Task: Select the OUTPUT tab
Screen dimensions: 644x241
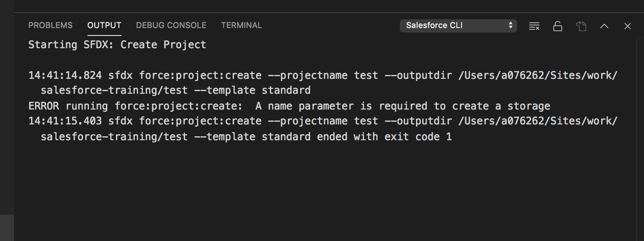Action: tap(104, 25)
